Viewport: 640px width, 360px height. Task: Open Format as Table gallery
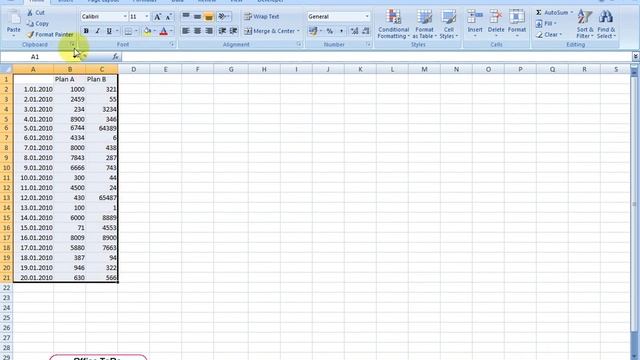pos(424,24)
